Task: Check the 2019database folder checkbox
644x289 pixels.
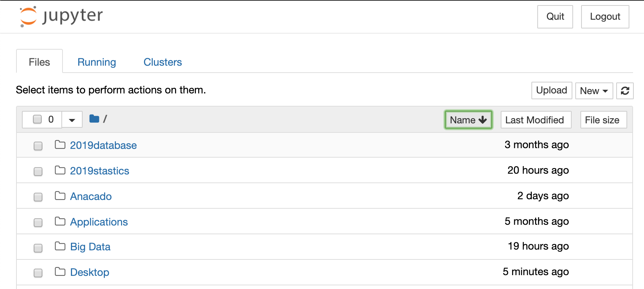Action: (38, 146)
